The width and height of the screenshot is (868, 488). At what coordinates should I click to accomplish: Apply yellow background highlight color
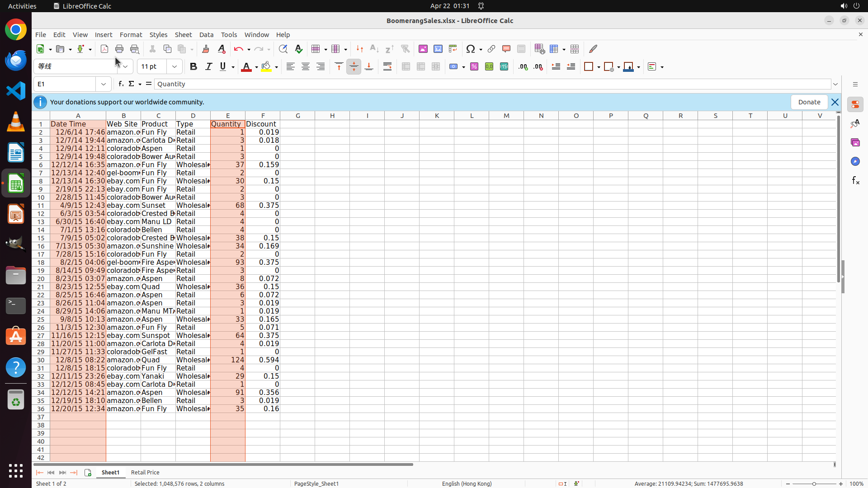(x=266, y=67)
